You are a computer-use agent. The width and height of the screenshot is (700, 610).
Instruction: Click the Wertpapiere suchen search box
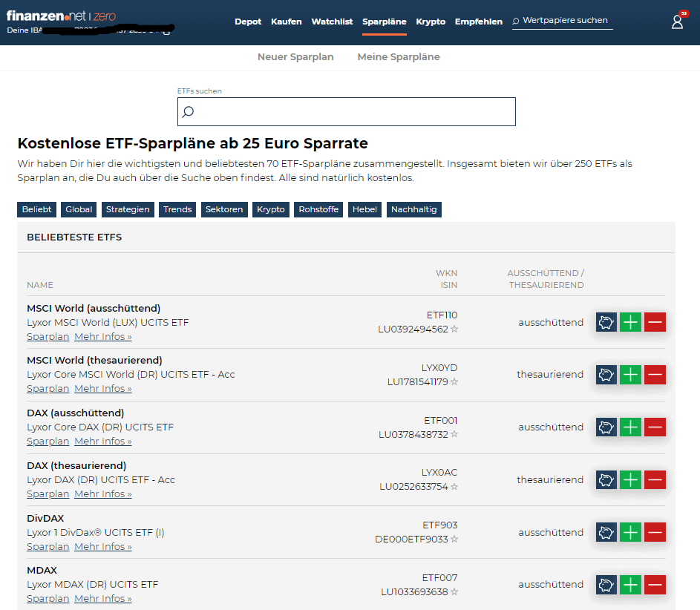(x=563, y=21)
